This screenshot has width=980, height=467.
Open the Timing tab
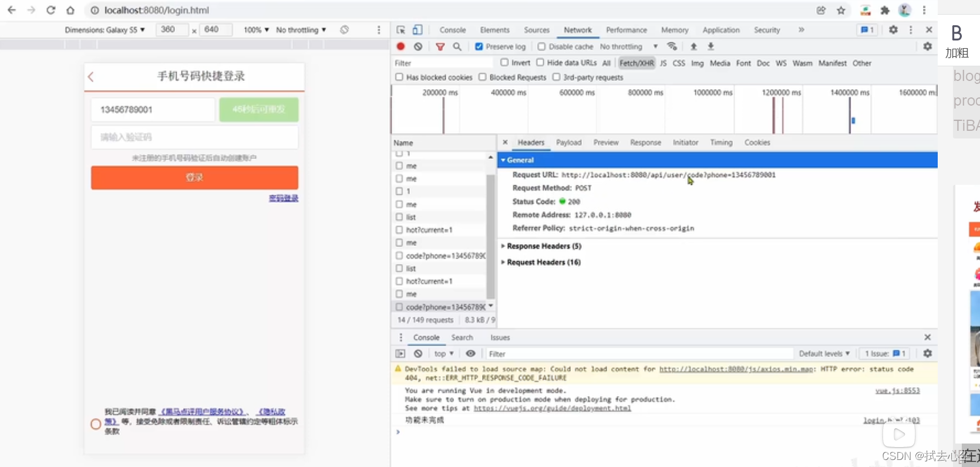[721, 143]
